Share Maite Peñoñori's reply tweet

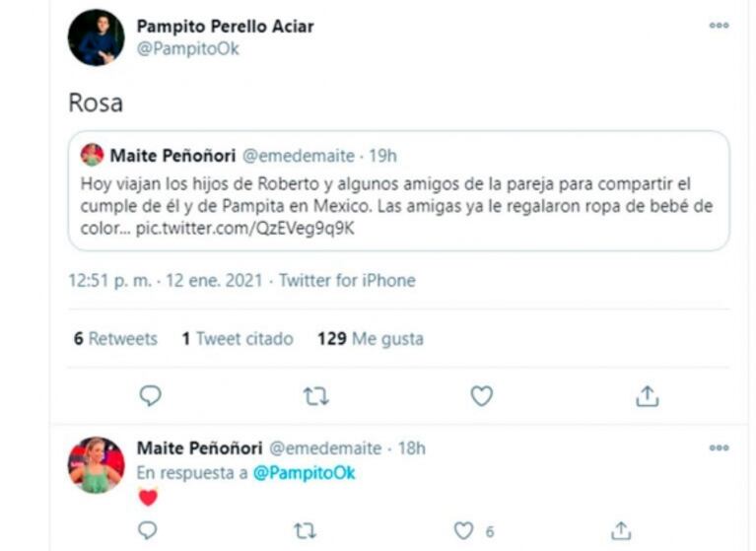[621, 530]
